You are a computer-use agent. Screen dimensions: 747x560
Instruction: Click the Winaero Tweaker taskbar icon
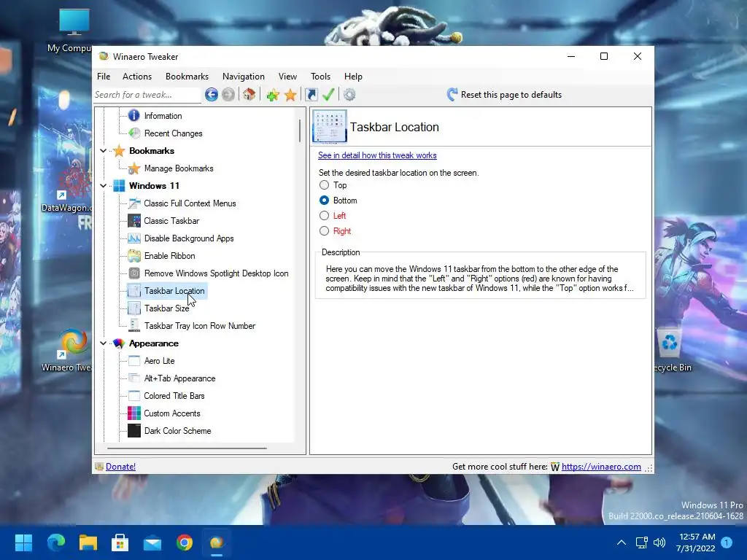point(217,542)
